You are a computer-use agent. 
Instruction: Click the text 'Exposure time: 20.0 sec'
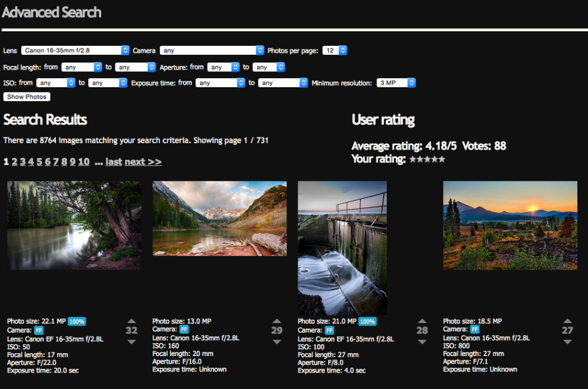(x=43, y=371)
